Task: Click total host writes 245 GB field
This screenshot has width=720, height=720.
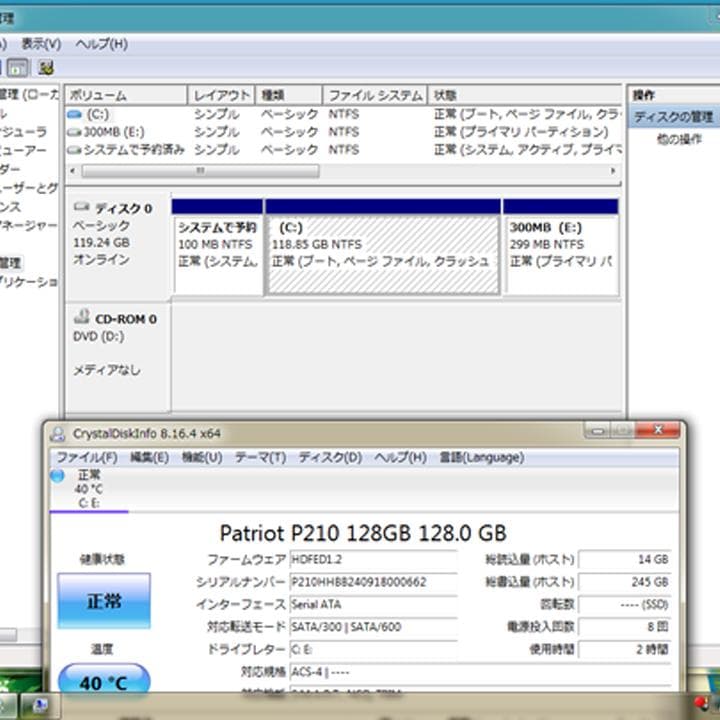Action: pyautogui.click(x=624, y=582)
